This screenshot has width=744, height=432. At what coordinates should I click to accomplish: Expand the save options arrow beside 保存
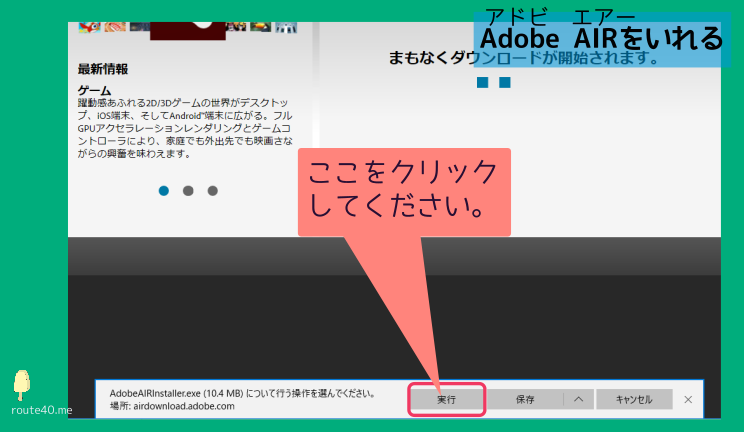[x=578, y=399]
